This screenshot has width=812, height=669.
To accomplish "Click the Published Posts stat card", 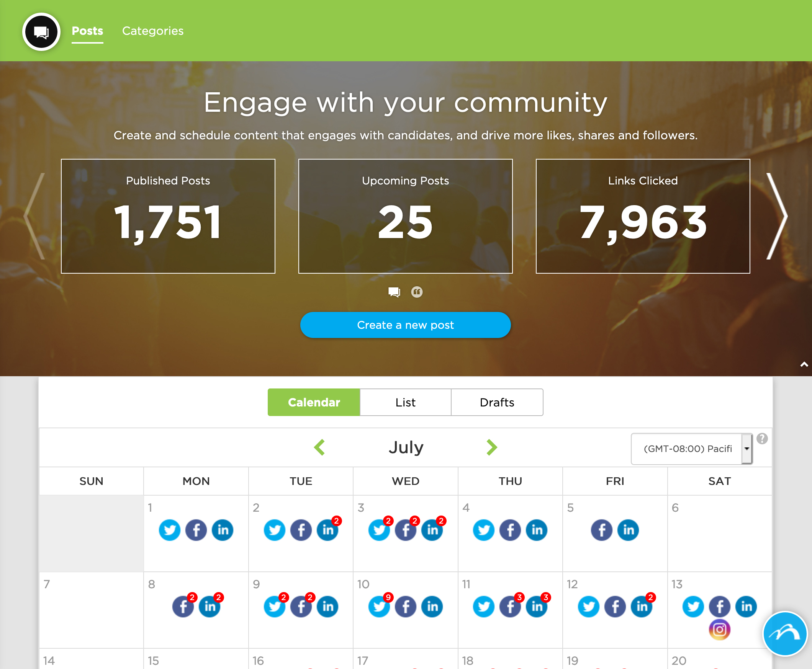I will tap(168, 216).
